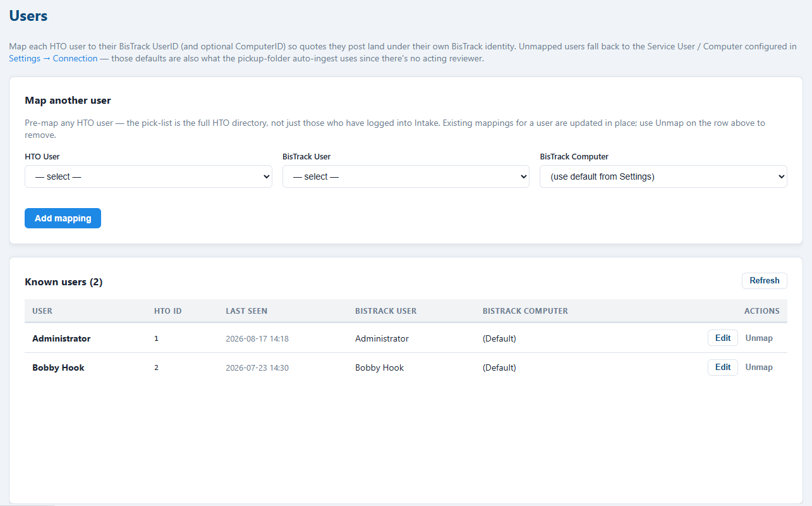Open the BisTrack Computer dropdown

[664, 176]
